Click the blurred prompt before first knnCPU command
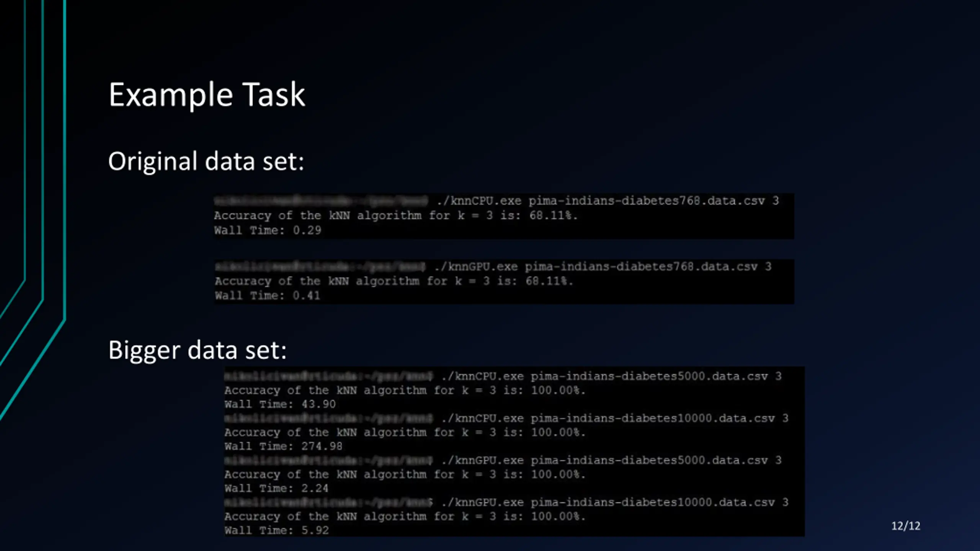 pyautogui.click(x=321, y=200)
